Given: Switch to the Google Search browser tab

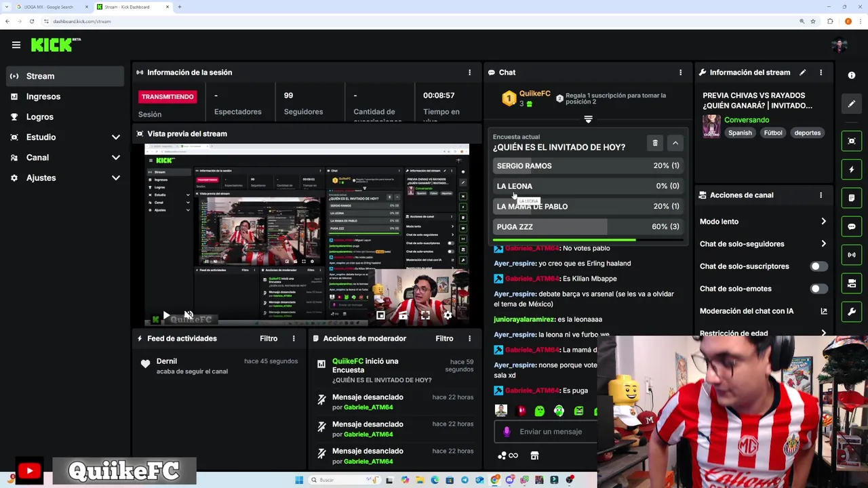Looking at the screenshot, I should tap(54, 7).
